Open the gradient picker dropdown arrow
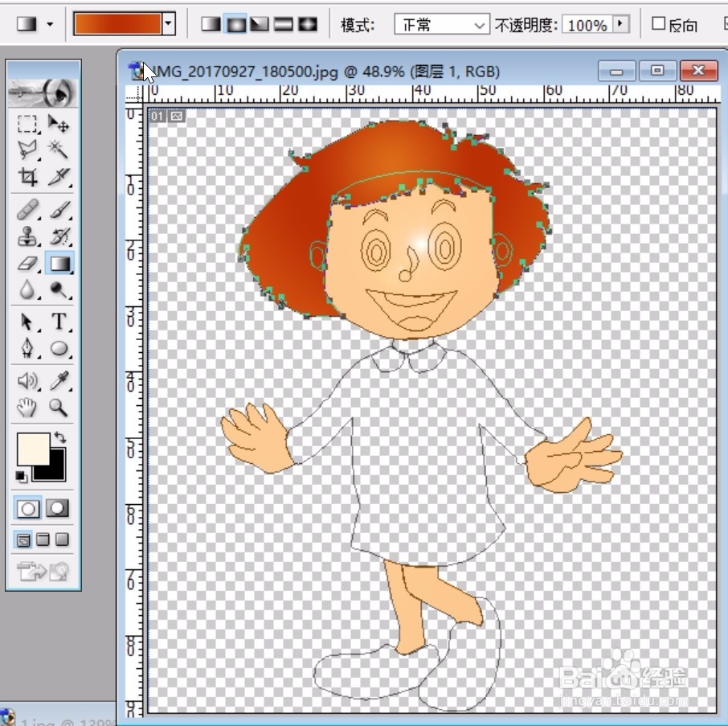 (x=169, y=23)
